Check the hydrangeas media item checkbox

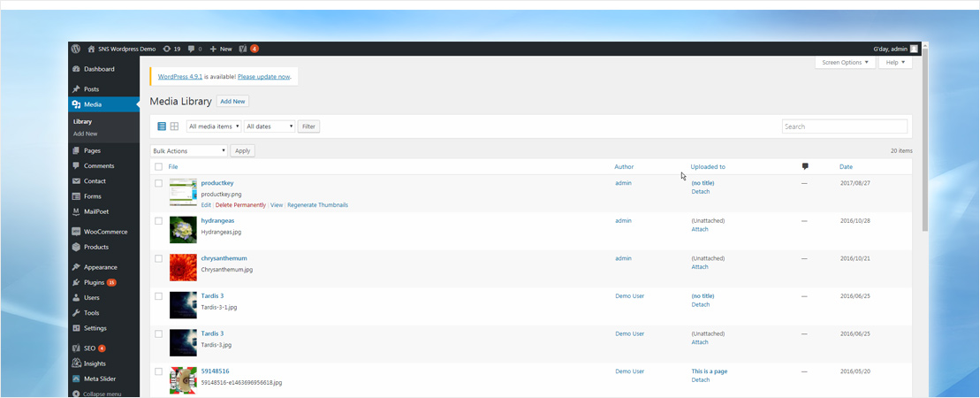[x=159, y=220]
